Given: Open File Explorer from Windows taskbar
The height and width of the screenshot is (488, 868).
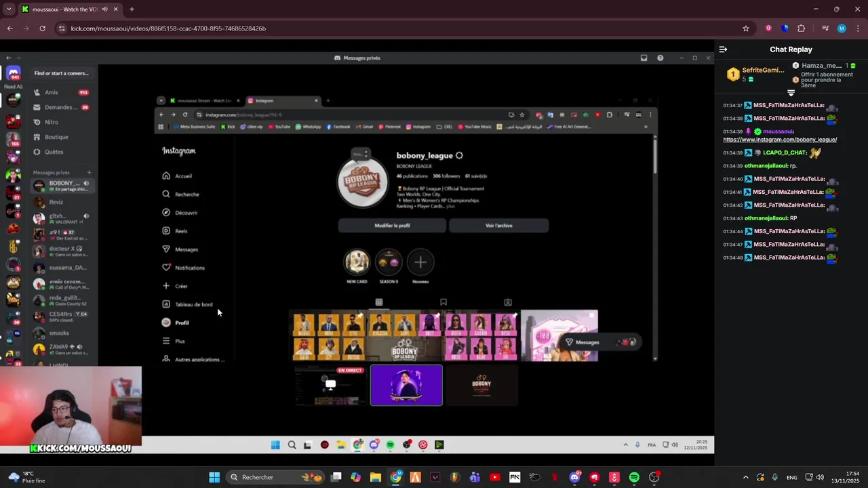Looking at the screenshot, I should tap(376, 477).
